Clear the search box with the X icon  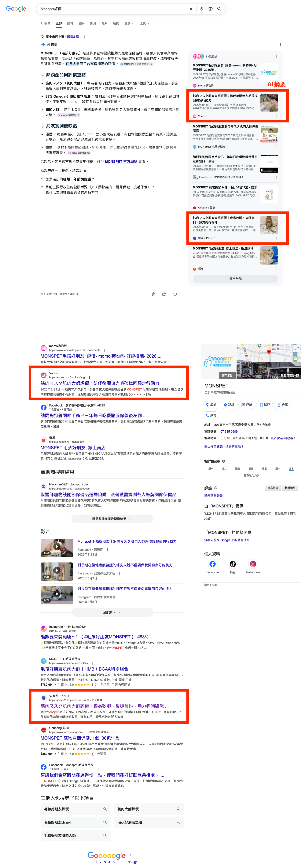point(191,9)
